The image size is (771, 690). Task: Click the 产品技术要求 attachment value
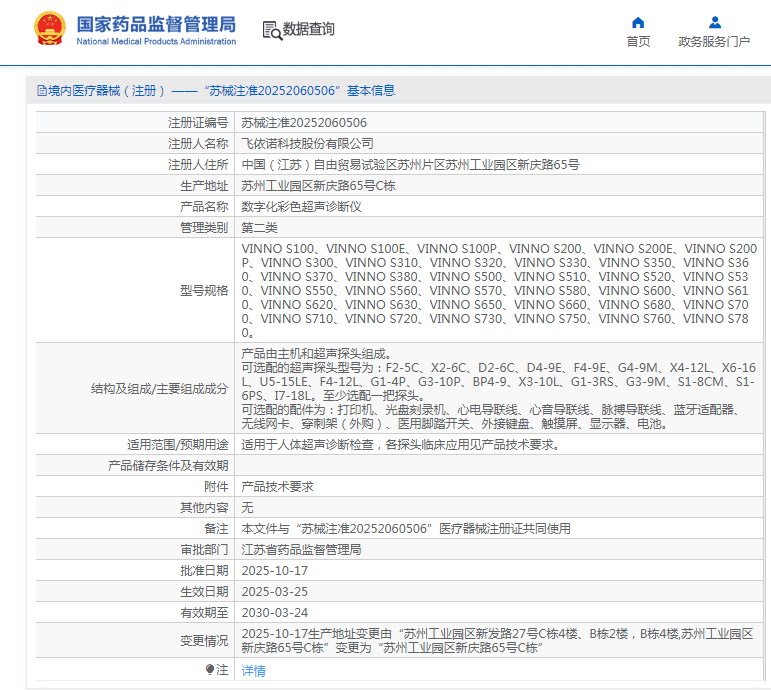278,487
